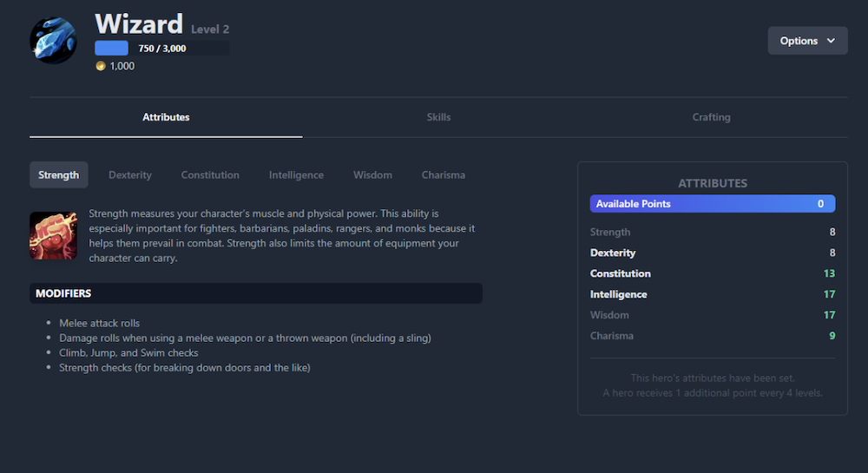This screenshot has height=473, width=868.
Task: Click the Dexterity row in Attributes panel
Action: [713, 253]
